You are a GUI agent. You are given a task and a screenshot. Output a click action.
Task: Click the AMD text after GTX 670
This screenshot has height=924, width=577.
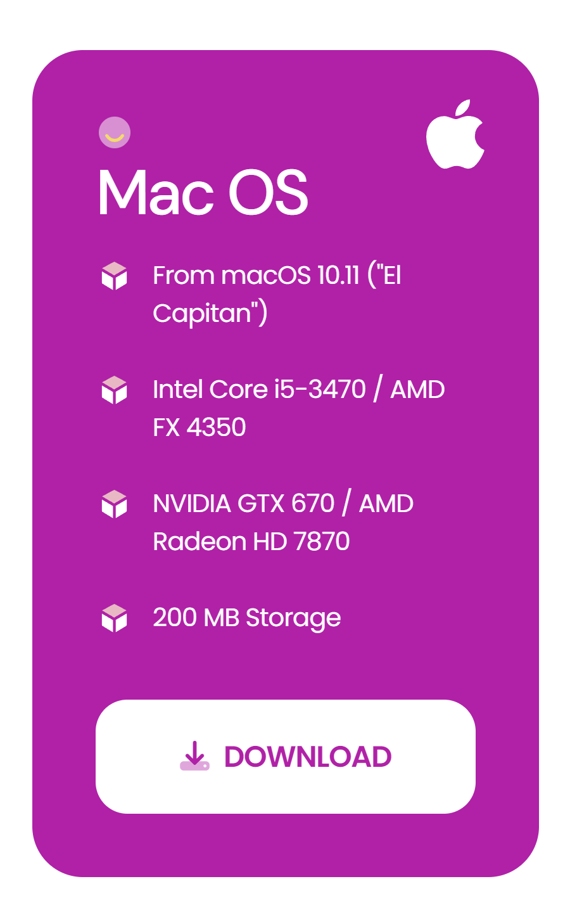point(386,504)
